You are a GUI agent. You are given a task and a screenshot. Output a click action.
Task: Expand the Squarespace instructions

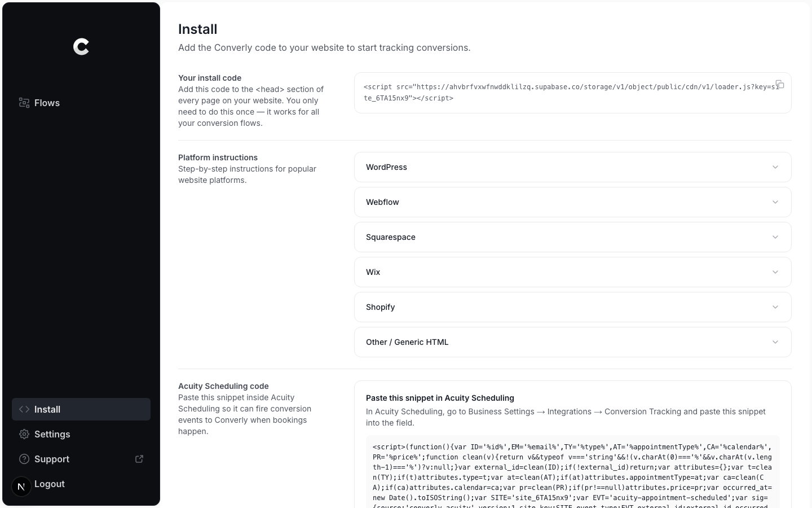572,237
